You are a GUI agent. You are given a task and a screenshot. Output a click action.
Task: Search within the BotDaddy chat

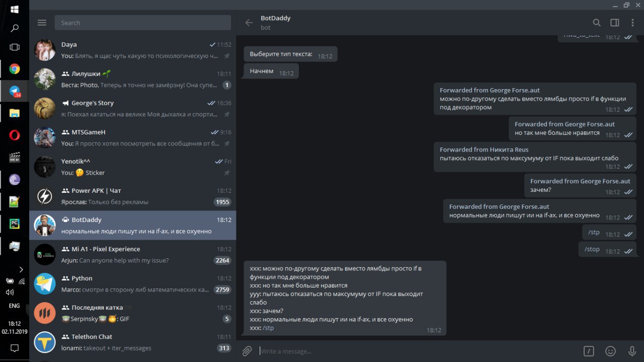pos(597,23)
